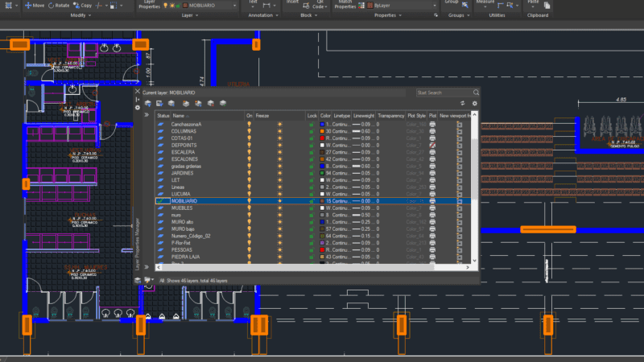Click the Utilities panel label

coord(497,15)
